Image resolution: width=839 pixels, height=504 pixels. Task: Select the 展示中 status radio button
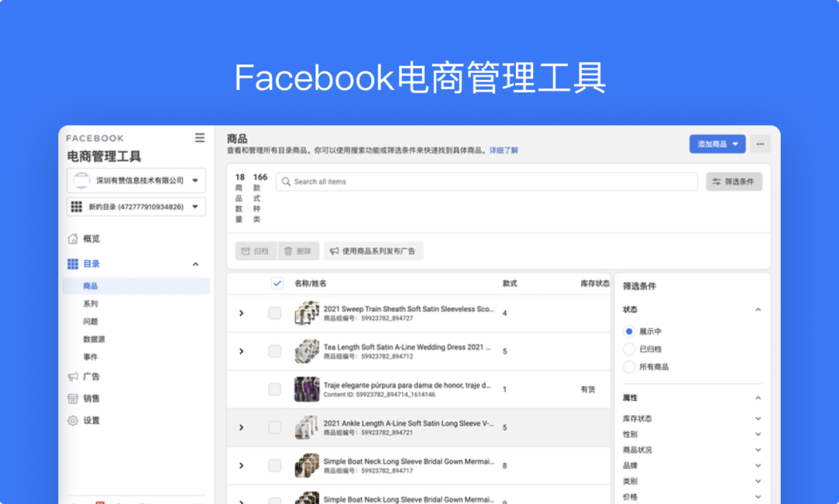coord(629,332)
